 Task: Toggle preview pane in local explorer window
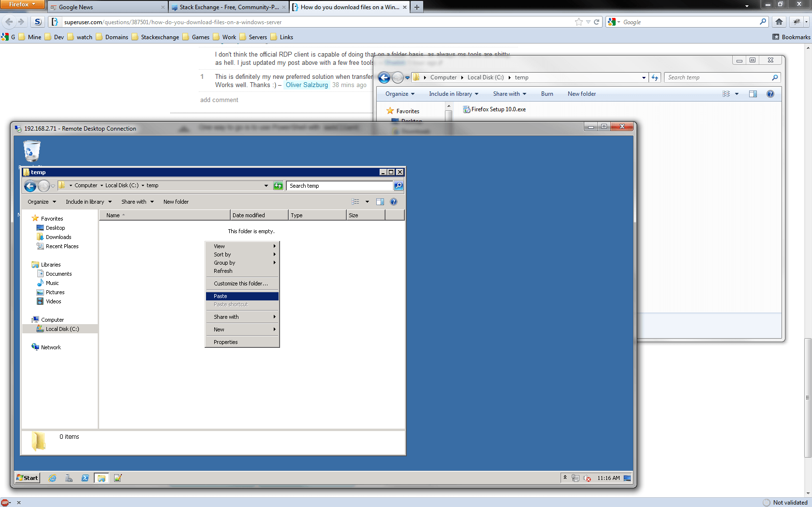point(753,94)
